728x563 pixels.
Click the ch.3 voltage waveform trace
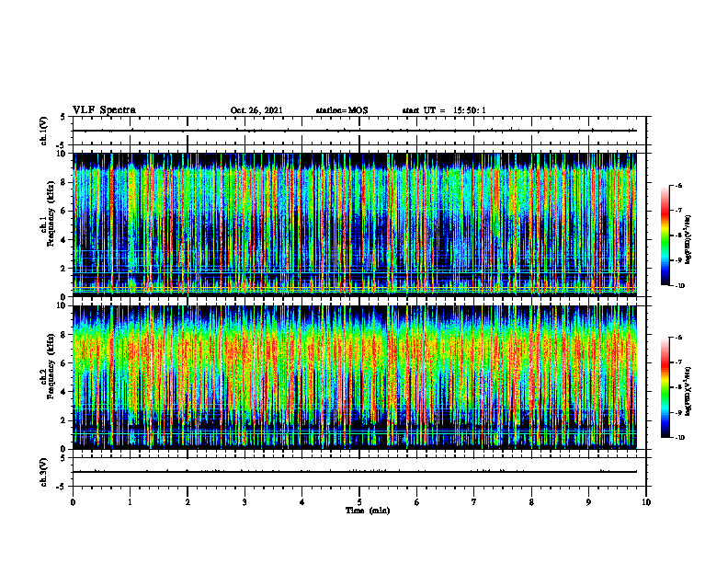click(x=355, y=472)
